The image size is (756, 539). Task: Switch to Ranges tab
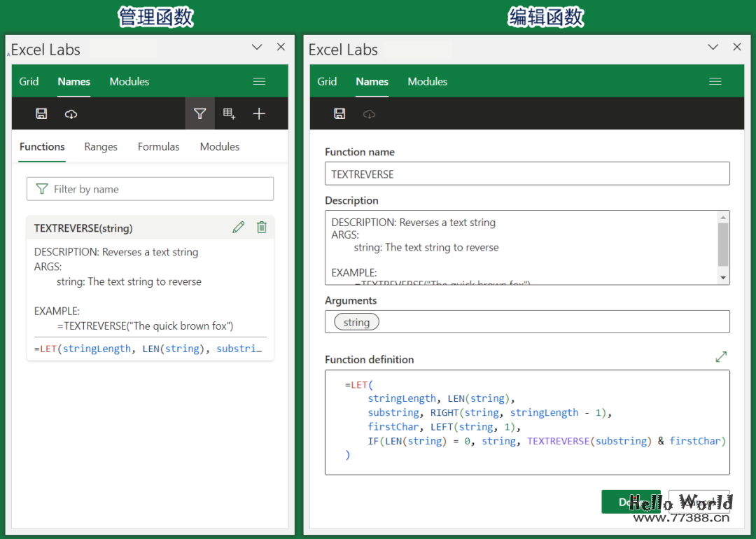tap(101, 146)
